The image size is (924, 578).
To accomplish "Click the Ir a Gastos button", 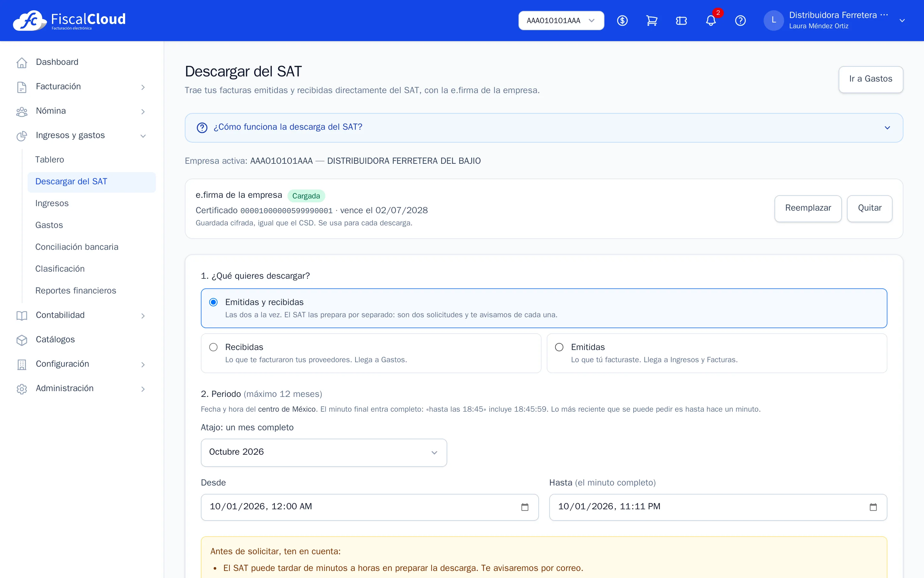I will [870, 79].
